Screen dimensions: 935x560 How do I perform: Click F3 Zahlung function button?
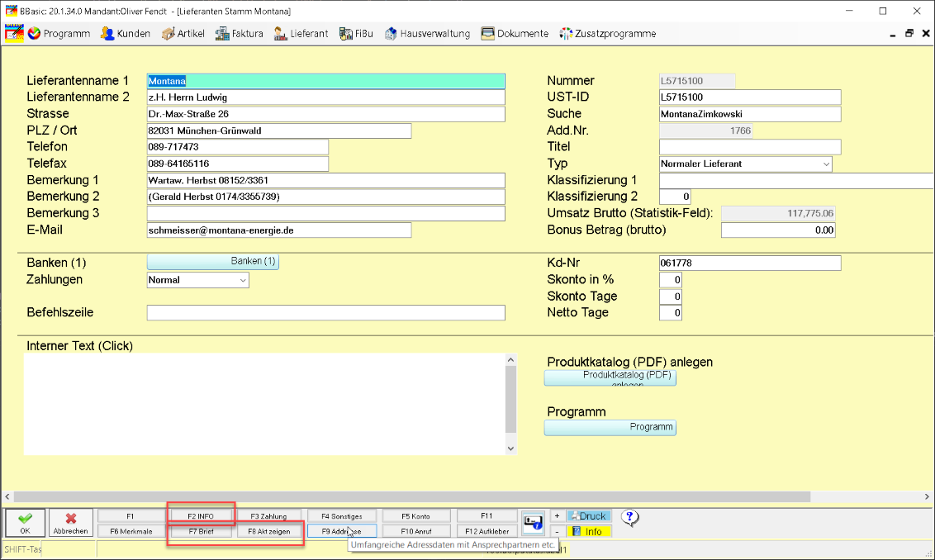[x=269, y=516]
